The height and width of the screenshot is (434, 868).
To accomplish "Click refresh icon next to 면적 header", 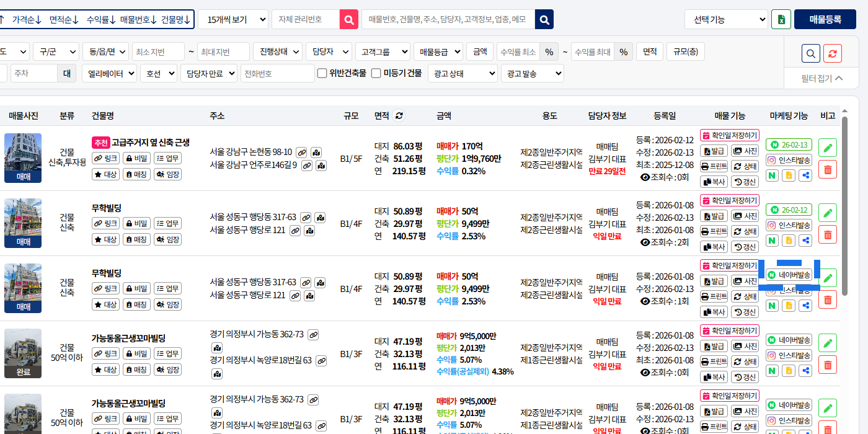I will pos(399,116).
